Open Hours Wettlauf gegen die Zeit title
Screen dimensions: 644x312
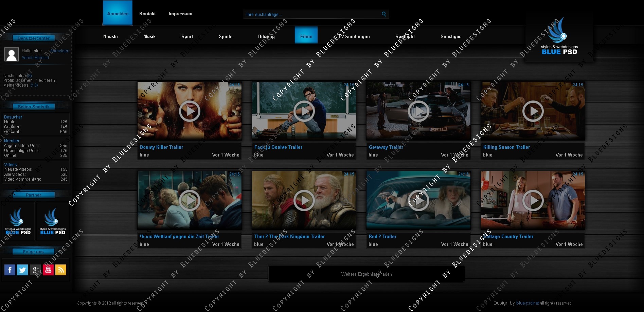[179, 236]
